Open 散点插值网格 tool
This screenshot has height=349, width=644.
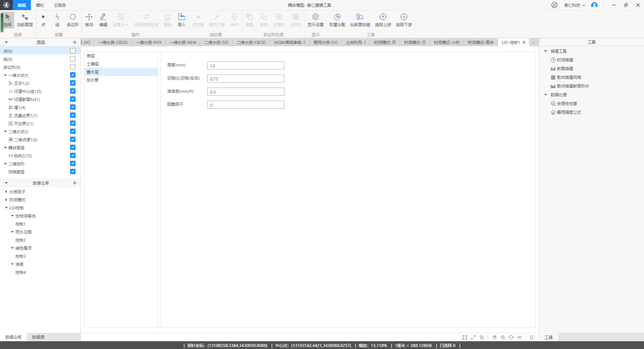(x=566, y=78)
